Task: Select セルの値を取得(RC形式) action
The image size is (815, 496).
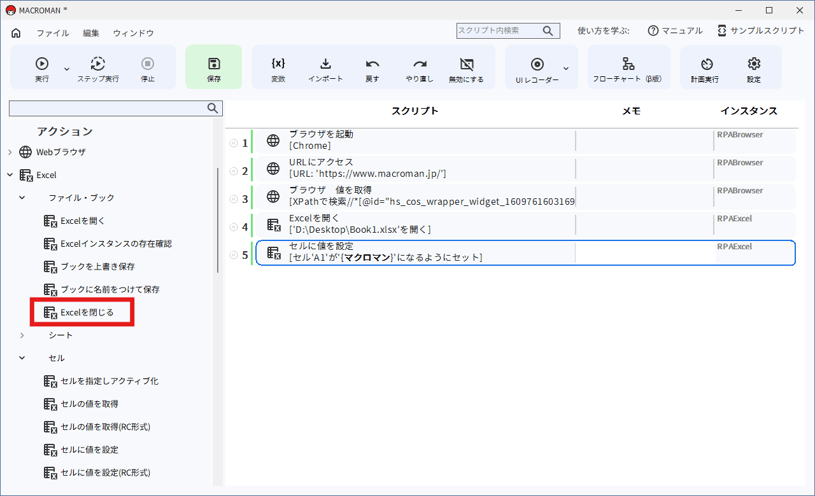Action: (97, 426)
